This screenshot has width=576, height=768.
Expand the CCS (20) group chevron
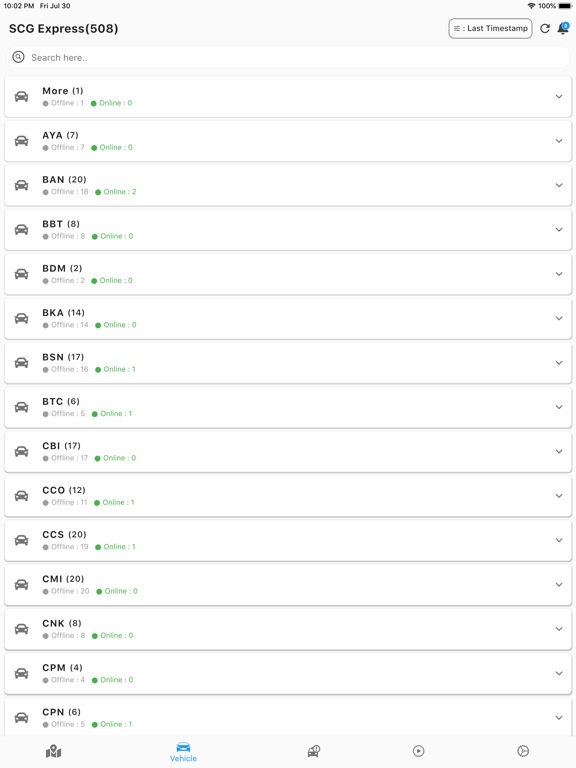[x=559, y=540]
